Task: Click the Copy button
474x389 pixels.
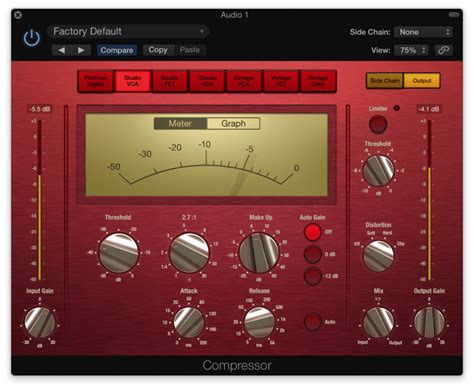Action: [158, 50]
